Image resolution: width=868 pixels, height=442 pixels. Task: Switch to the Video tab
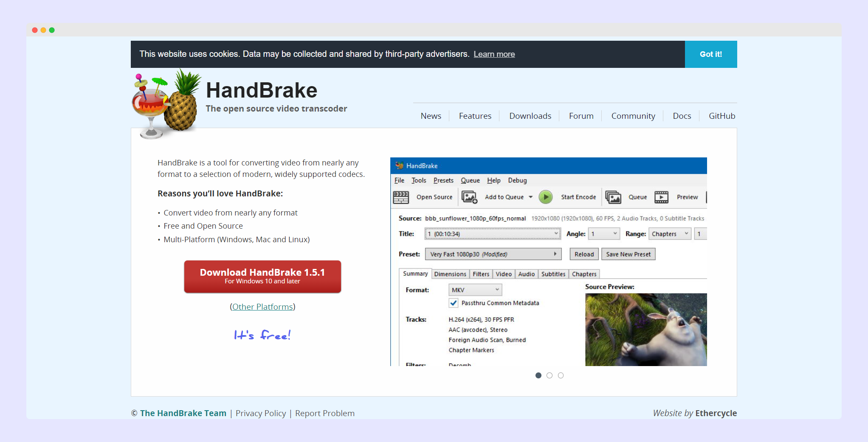[503, 274]
